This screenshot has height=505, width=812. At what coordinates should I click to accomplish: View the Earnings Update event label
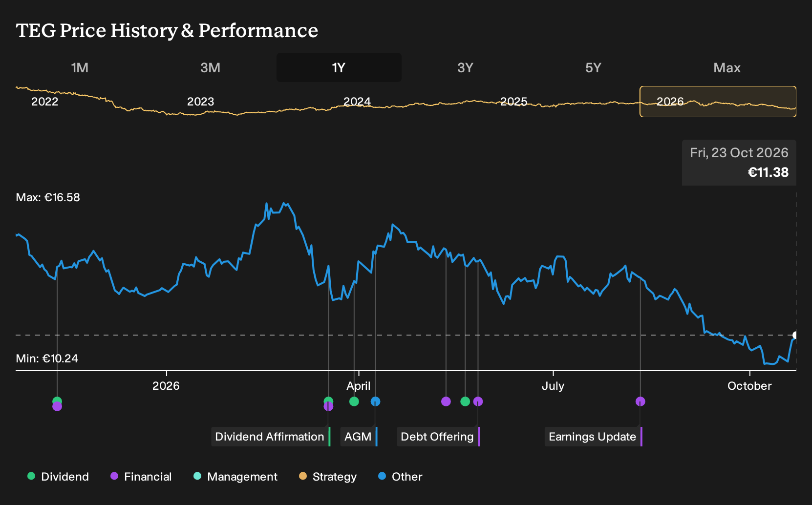click(594, 437)
